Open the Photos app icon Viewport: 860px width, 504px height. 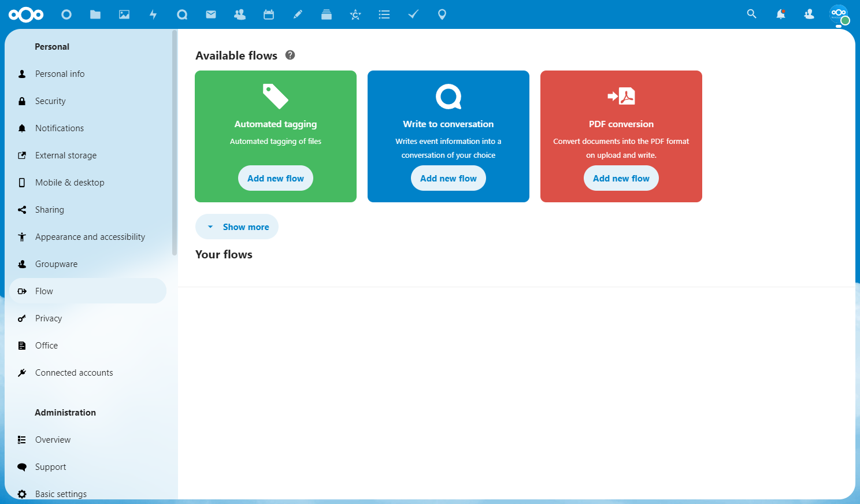click(124, 14)
